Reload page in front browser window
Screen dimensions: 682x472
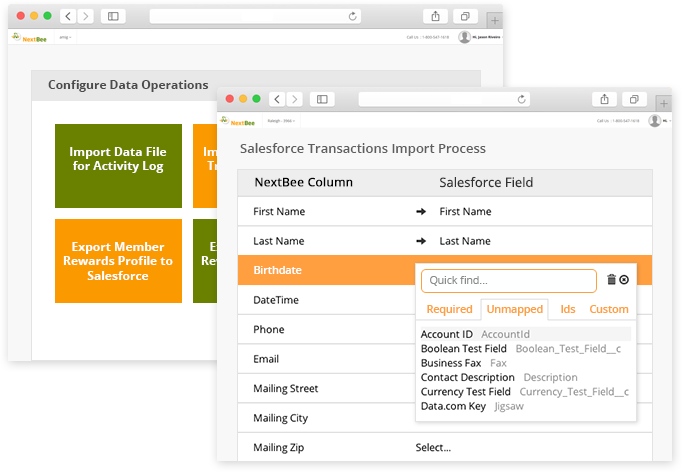click(522, 99)
